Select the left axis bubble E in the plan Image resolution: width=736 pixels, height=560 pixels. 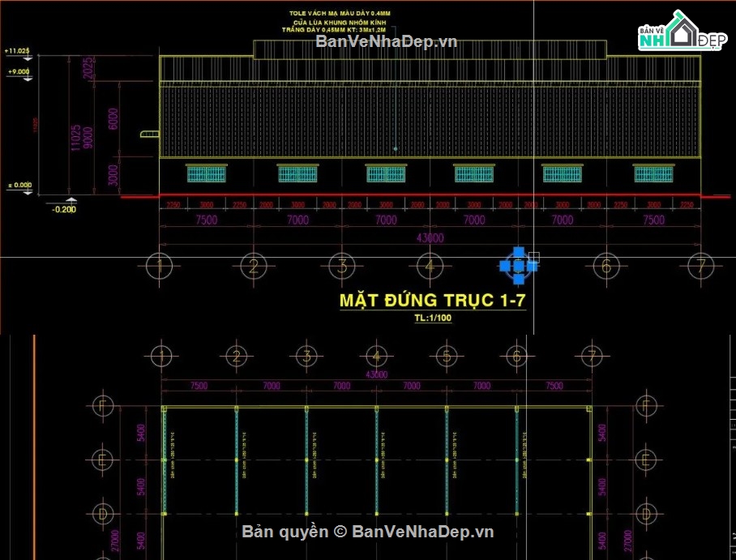coord(103,460)
